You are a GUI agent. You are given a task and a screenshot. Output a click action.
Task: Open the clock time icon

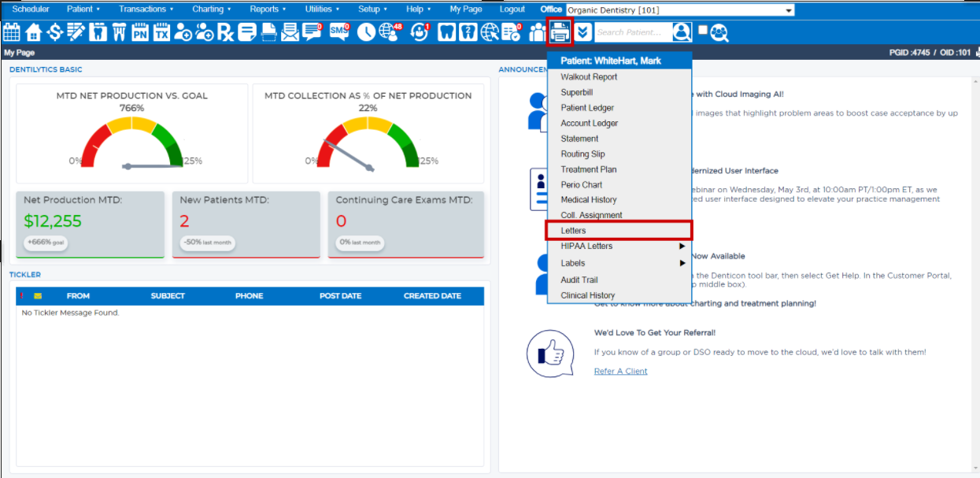point(366,32)
